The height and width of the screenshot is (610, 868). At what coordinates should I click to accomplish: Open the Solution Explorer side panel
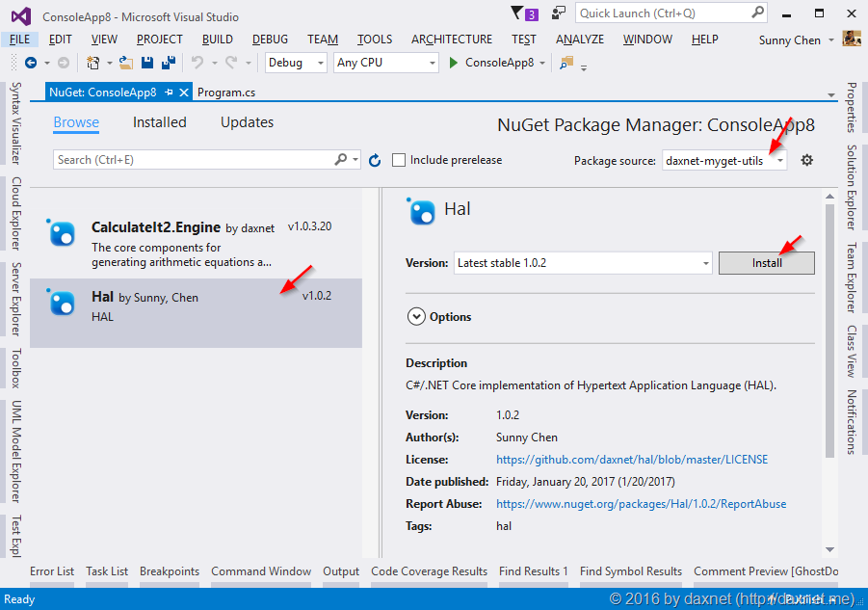point(851,187)
